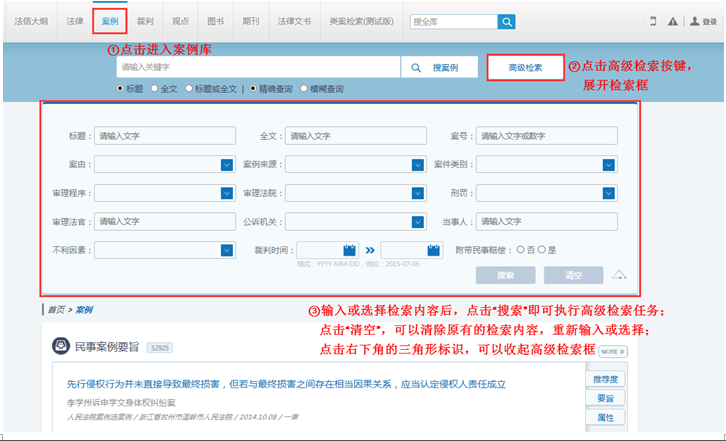
Task: Click the magnifier icon in top search box
Action: [x=507, y=21]
